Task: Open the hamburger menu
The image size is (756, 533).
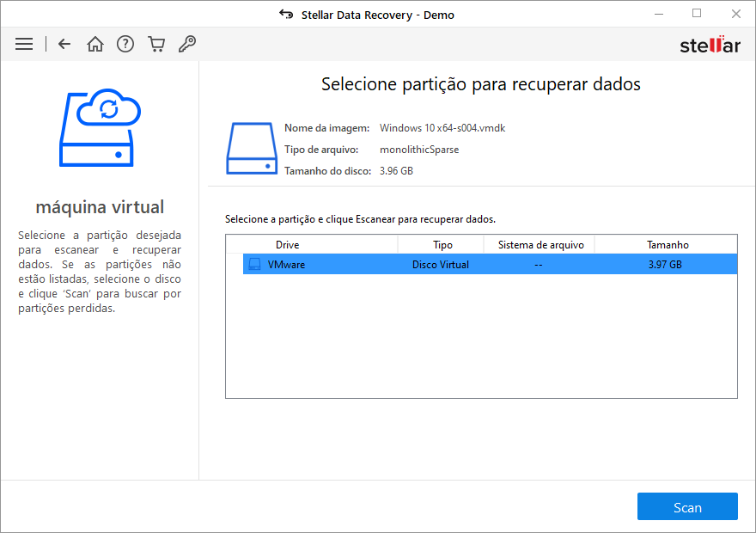Action: click(24, 44)
